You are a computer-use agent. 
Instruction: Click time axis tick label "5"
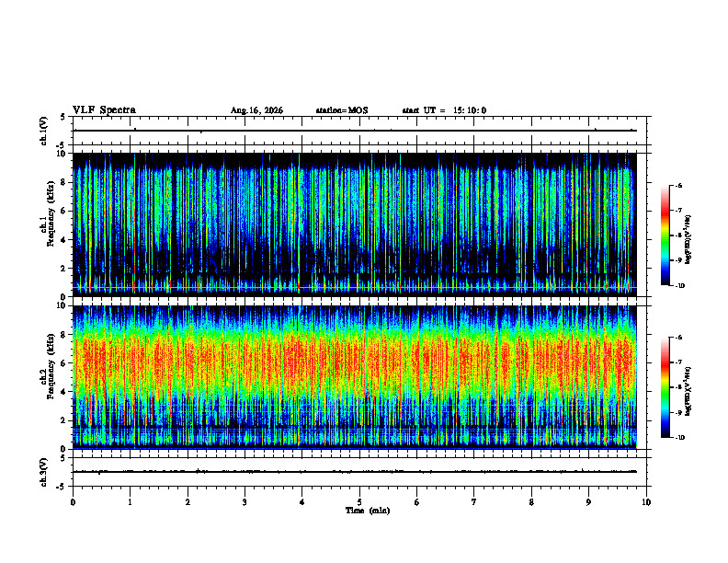[359, 502]
